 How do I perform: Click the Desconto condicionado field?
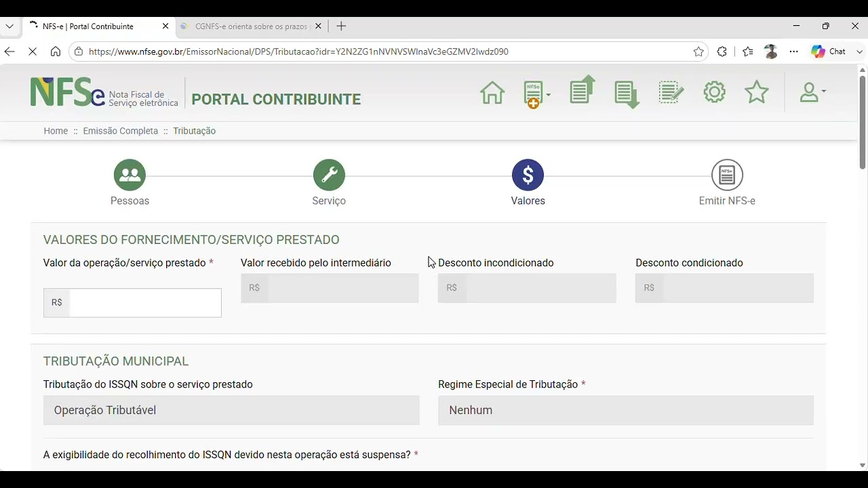click(x=724, y=288)
